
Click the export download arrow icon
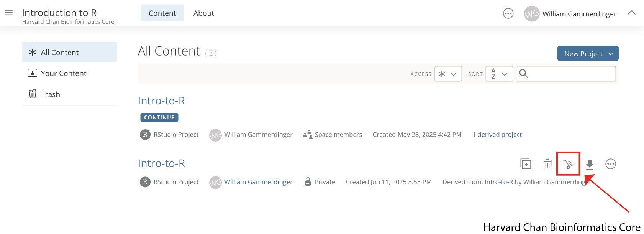click(x=590, y=164)
